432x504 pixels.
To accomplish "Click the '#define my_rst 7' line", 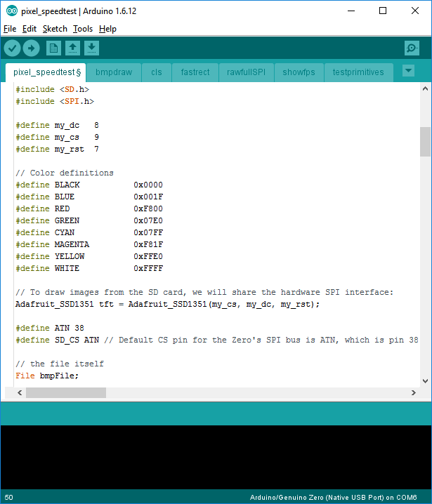I will click(x=58, y=149).
